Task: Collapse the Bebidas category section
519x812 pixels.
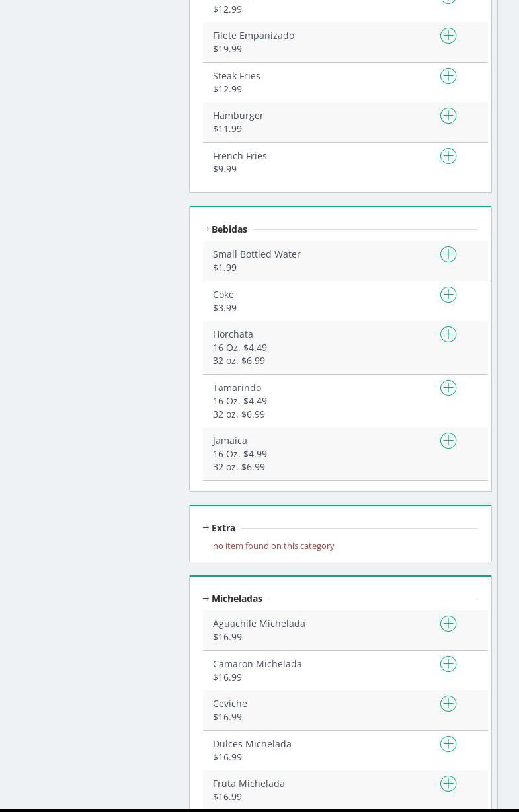Action: (228, 229)
